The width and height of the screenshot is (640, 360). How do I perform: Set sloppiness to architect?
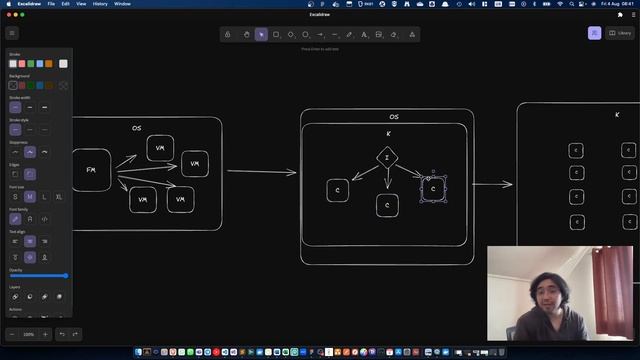[x=15, y=152]
